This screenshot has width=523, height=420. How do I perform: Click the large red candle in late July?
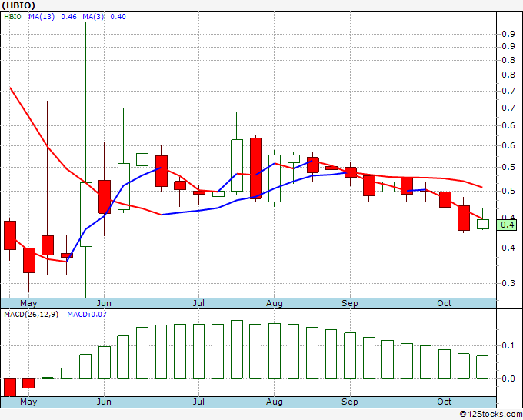pos(256,168)
